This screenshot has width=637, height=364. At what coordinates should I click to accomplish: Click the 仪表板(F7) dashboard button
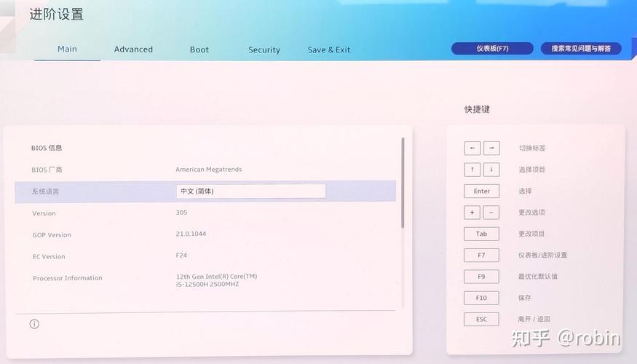(x=492, y=48)
